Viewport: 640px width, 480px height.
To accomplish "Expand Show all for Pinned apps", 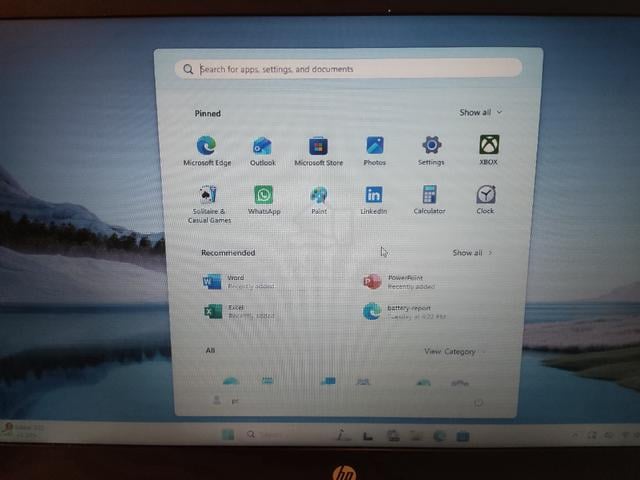I will (480, 112).
